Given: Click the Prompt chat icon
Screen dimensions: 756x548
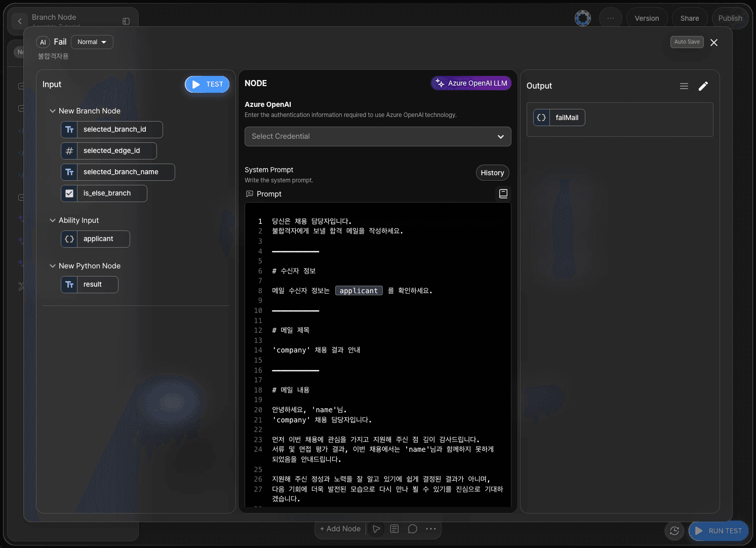Looking at the screenshot, I should point(249,194).
